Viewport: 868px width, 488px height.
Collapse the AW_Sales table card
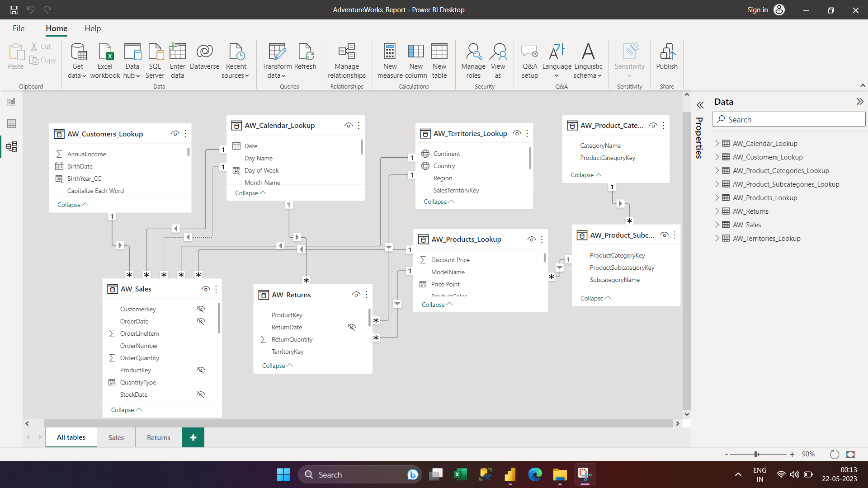(127, 410)
